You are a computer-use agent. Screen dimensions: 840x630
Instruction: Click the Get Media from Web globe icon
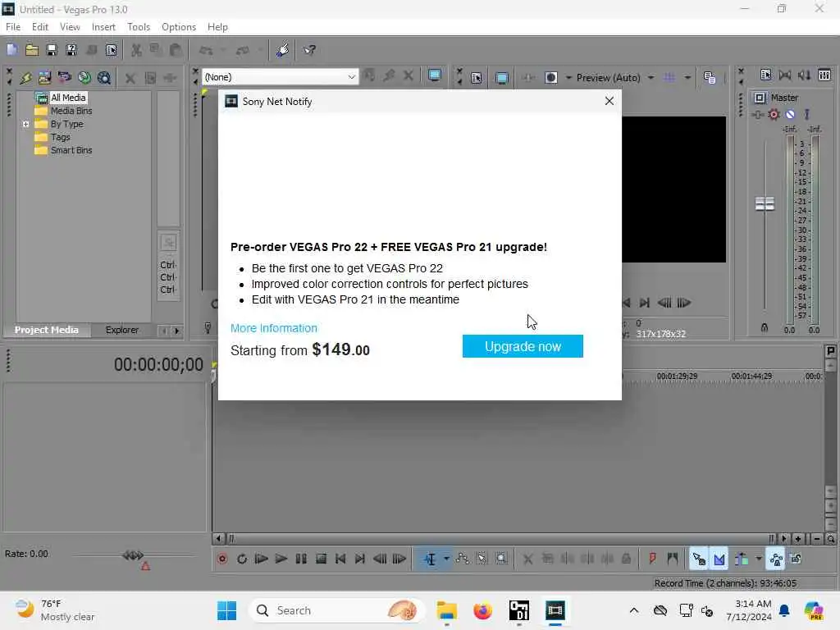(84, 78)
